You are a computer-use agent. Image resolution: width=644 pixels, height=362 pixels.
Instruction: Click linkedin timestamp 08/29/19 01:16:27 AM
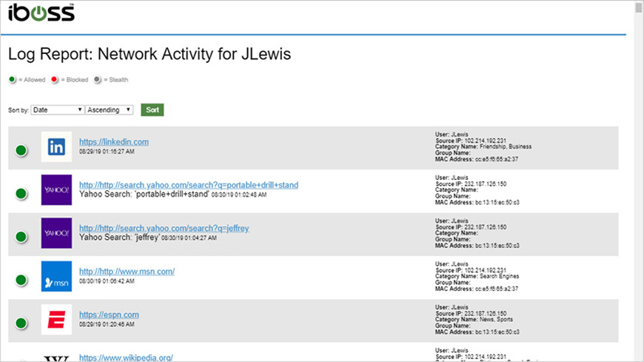pyautogui.click(x=107, y=152)
